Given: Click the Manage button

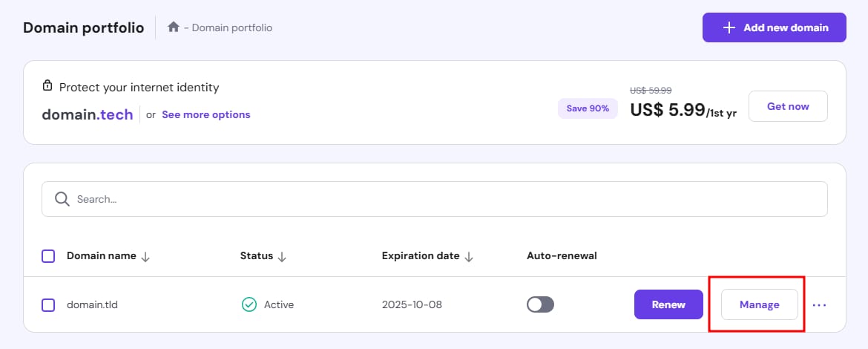Looking at the screenshot, I should coord(759,304).
